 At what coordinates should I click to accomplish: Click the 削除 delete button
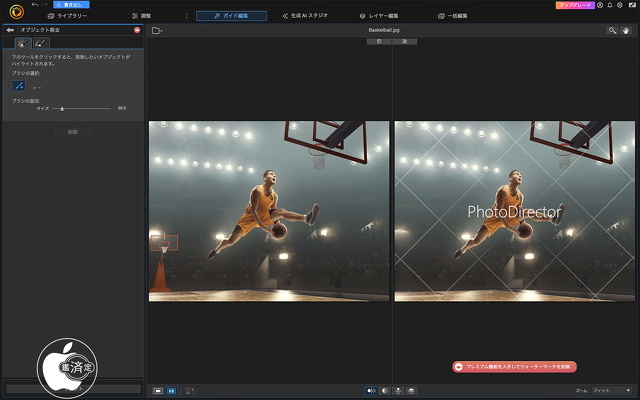click(73, 132)
